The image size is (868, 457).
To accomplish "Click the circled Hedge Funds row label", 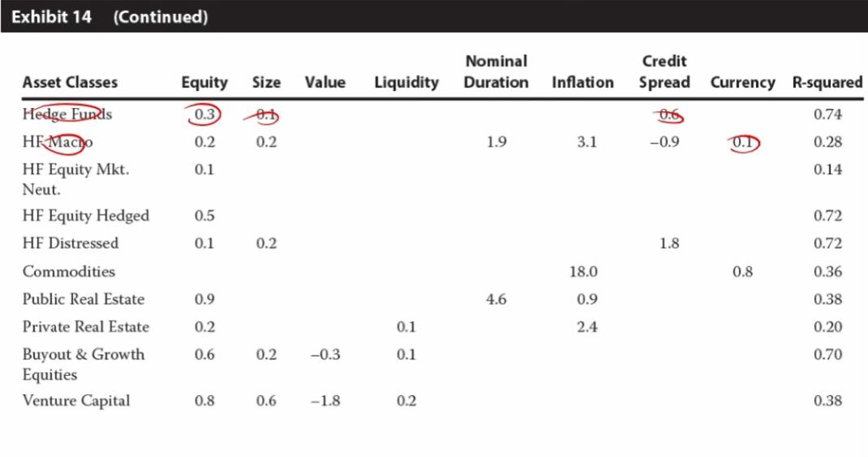I will pos(67,114).
